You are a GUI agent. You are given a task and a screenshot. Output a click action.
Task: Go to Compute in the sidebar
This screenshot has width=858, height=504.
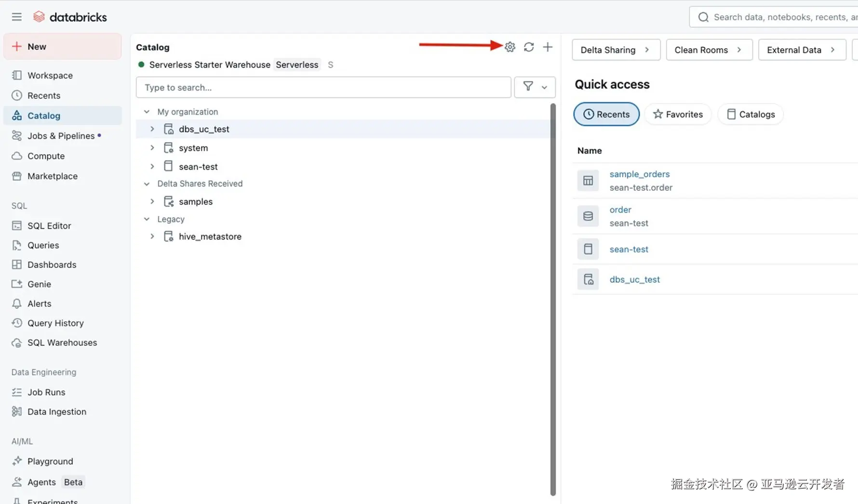coord(63,156)
